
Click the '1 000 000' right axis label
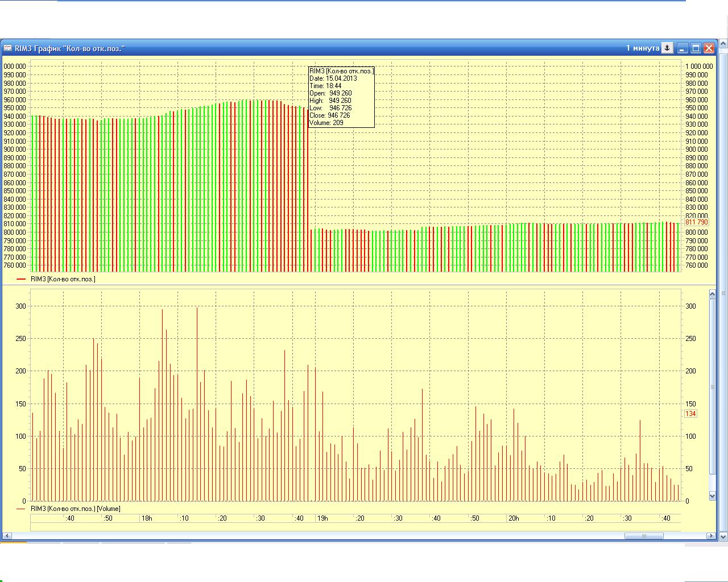699,66
